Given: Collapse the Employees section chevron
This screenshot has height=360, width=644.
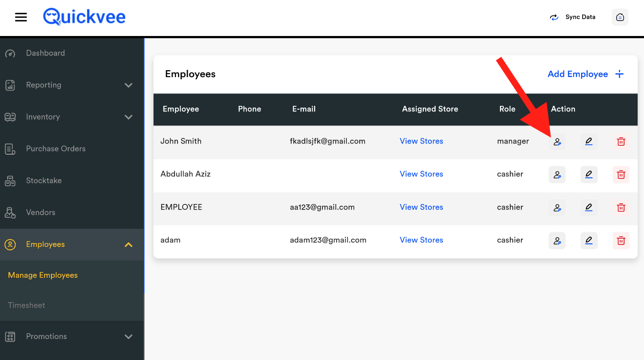Looking at the screenshot, I should (128, 245).
